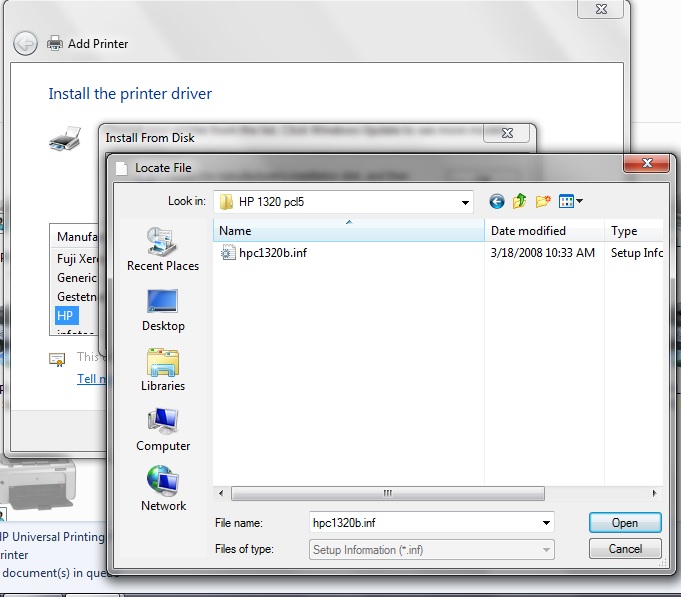Select the 3/18/2008 10:33 AM date cell
681x597 pixels.
542,253
